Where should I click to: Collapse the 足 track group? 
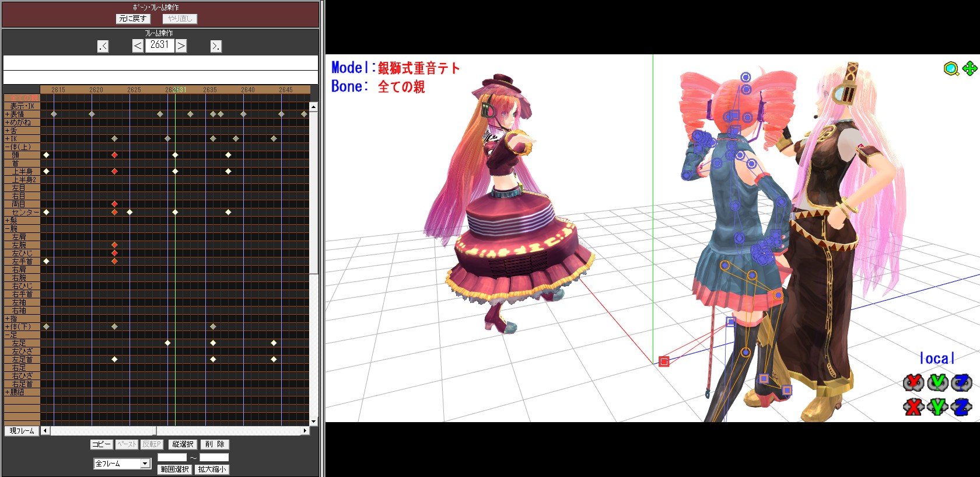(x=7, y=335)
